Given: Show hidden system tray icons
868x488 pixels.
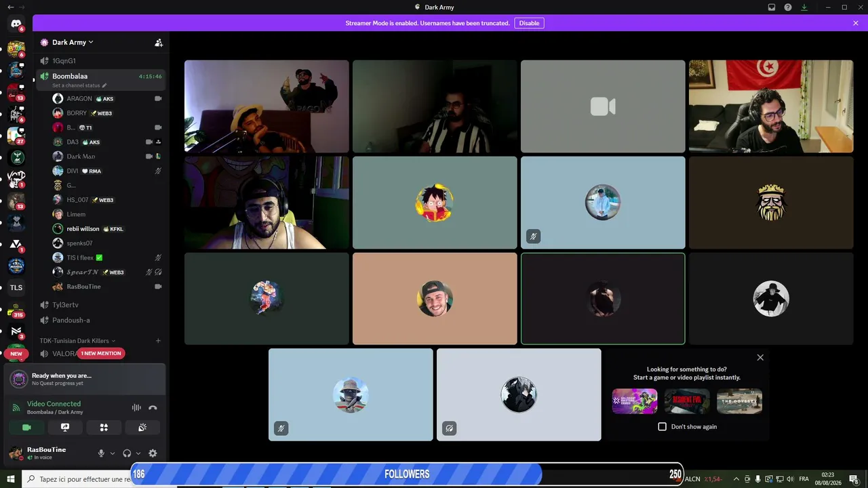Looking at the screenshot, I should (736, 479).
